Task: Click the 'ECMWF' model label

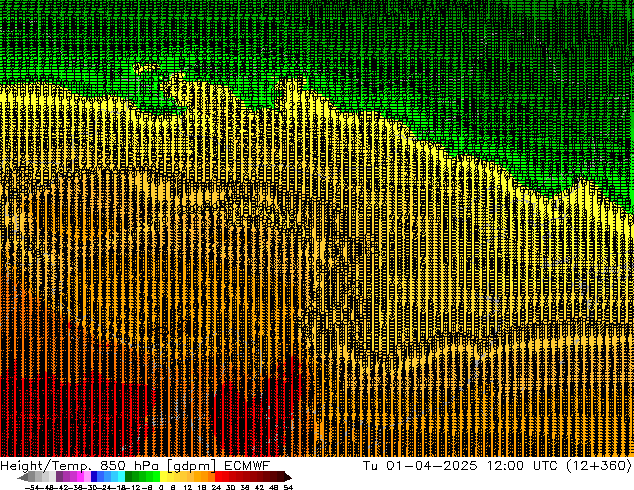Action: (x=247, y=466)
